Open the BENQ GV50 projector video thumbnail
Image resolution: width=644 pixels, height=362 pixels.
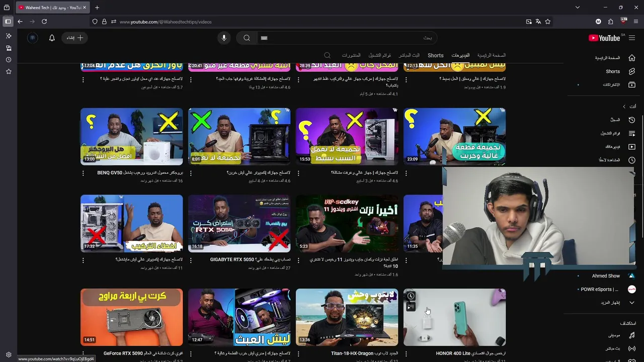(x=132, y=137)
